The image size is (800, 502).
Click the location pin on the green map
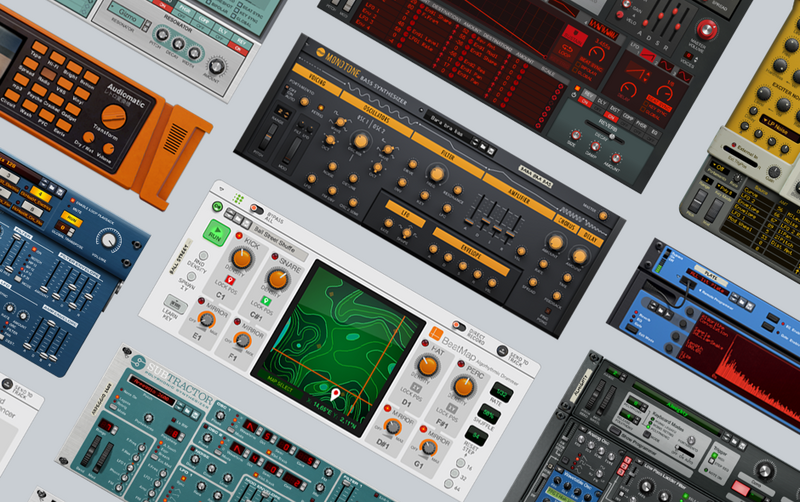[336, 395]
